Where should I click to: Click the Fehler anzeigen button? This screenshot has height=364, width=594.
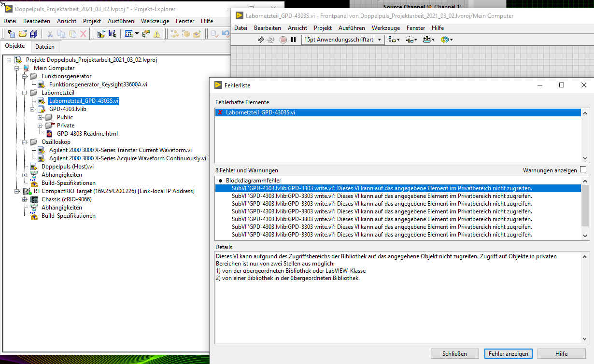508,354
